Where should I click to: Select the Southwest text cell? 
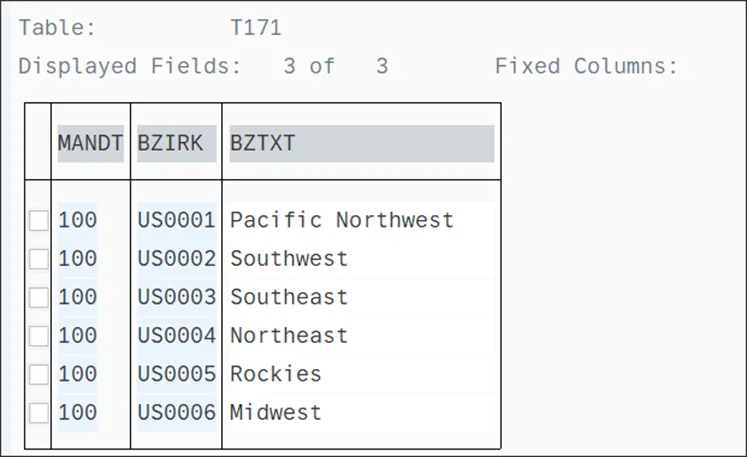pyautogui.click(x=289, y=259)
